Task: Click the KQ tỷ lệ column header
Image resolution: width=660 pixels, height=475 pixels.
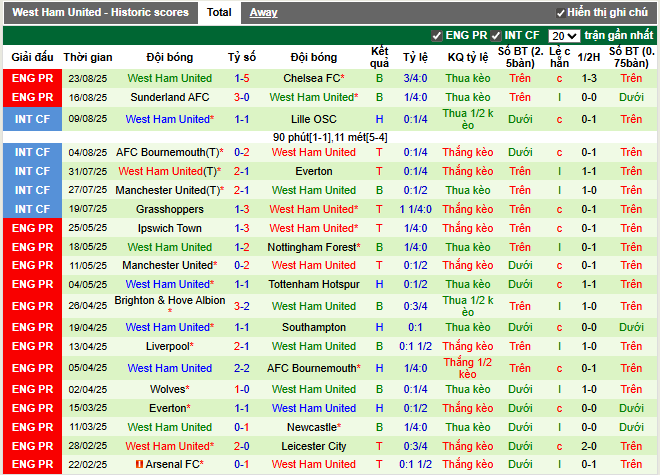Action: (468, 57)
